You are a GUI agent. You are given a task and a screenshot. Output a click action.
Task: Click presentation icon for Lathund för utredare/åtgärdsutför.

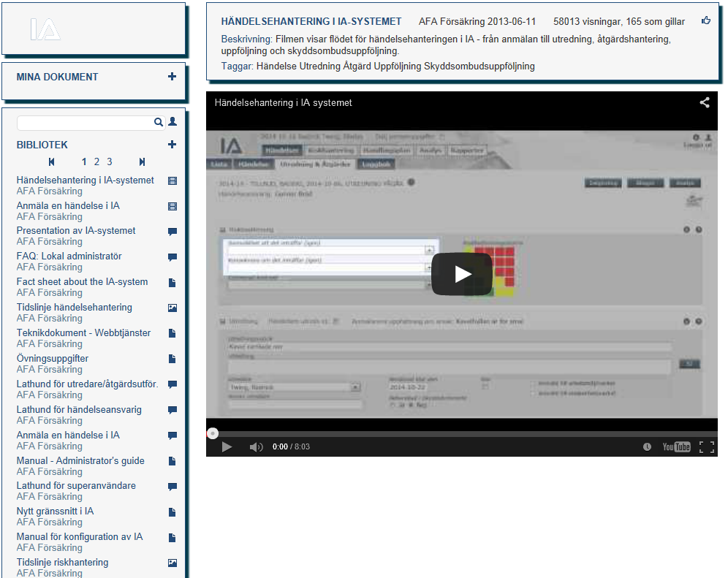pos(172,384)
